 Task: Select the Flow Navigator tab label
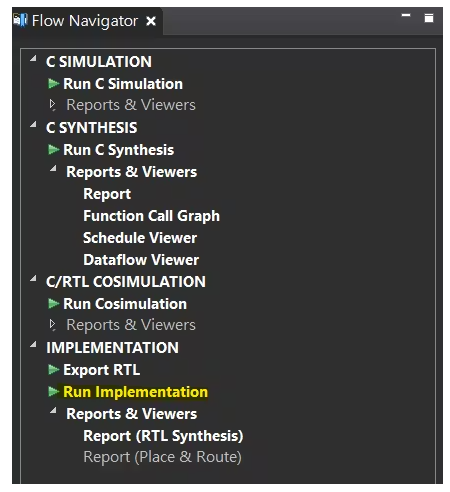click(85, 21)
